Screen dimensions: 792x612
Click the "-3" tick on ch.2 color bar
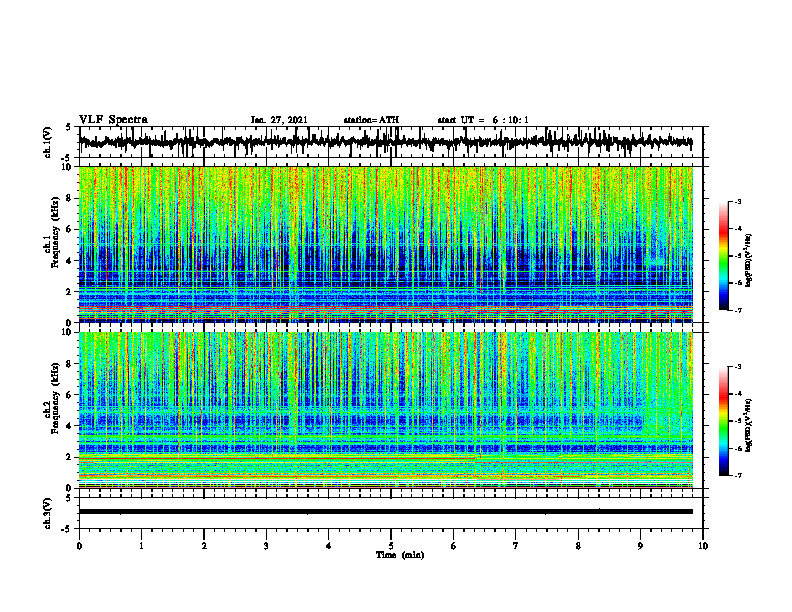[x=738, y=367]
